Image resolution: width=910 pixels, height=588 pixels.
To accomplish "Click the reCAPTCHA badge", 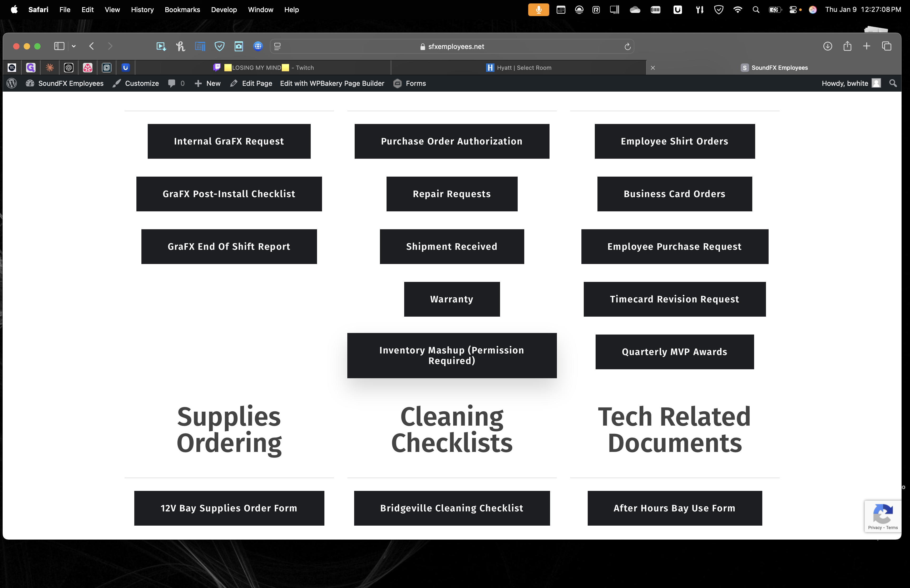I will point(883,516).
